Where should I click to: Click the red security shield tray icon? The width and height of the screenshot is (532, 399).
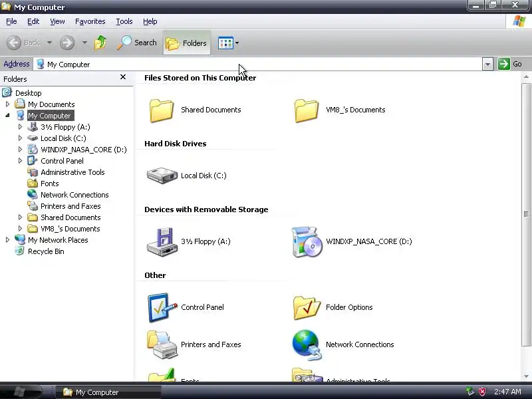482,392
